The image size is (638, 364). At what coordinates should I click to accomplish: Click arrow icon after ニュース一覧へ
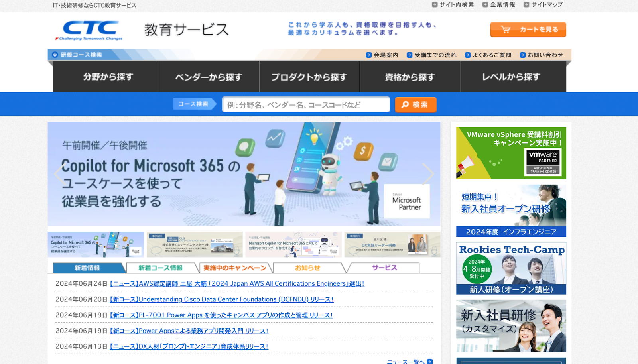point(430,361)
